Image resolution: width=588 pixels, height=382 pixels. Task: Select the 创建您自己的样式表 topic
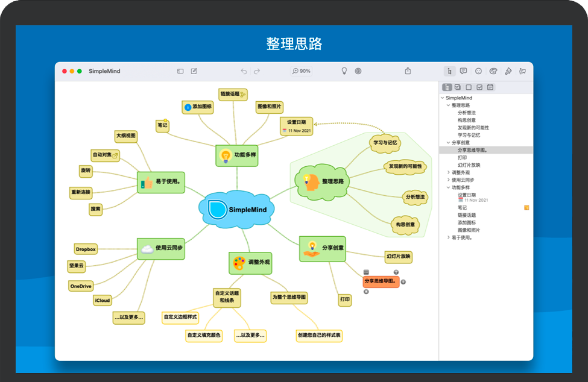click(319, 335)
